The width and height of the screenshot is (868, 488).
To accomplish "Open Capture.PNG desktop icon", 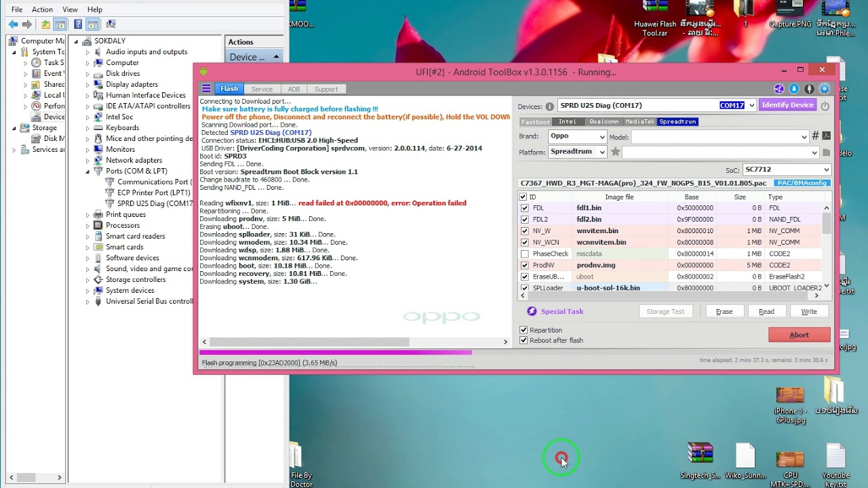I will pos(790,15).
